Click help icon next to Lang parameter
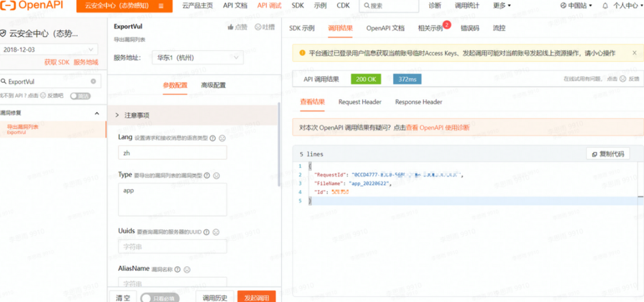This screenshot has height=302, width=644. (x=212, y=138)
